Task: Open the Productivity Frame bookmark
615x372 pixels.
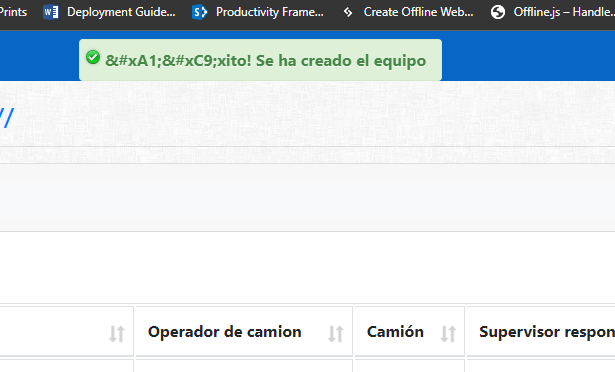Action: [258, 12]
